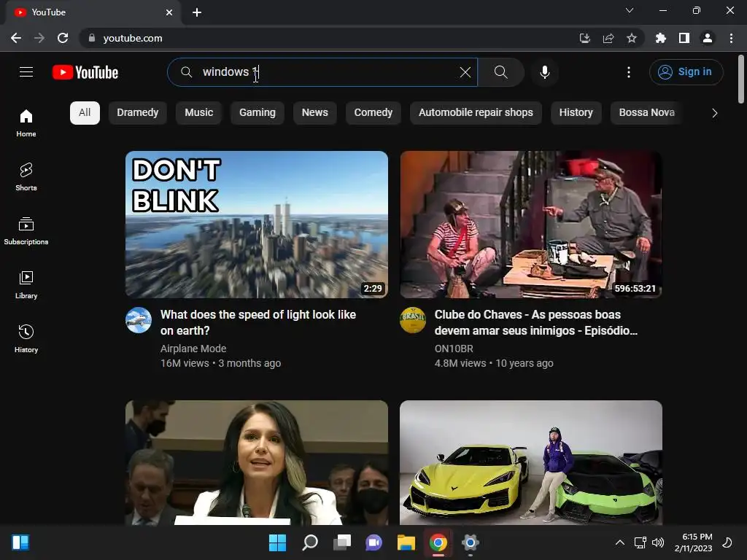Open Library in sidebar
The width and height of the screenshot is (747, 560).
pyautogui.click(x=26, y=285)
